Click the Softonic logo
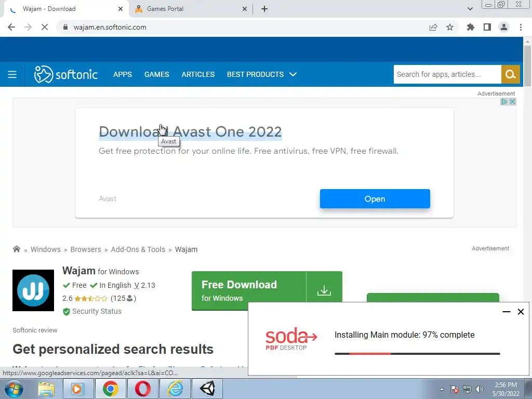532x399 pixels. pyautogui.click(x=66, y=74)
